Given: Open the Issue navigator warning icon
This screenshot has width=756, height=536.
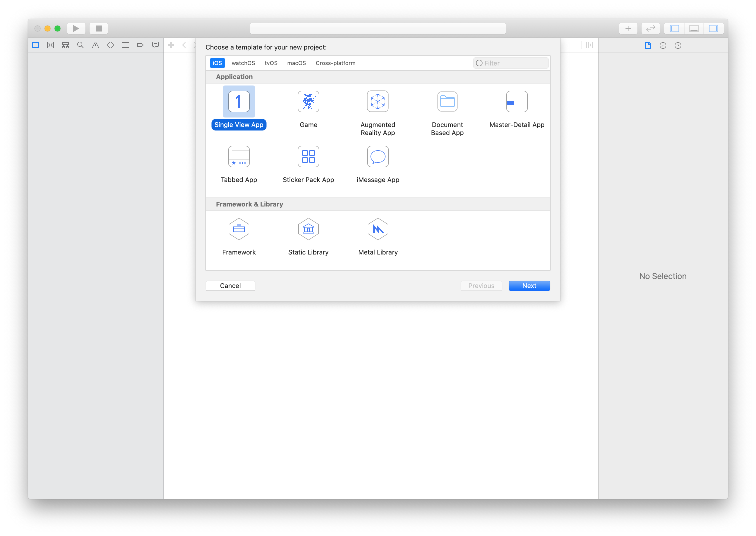Looking at the screenshot, I should point(95,45).
